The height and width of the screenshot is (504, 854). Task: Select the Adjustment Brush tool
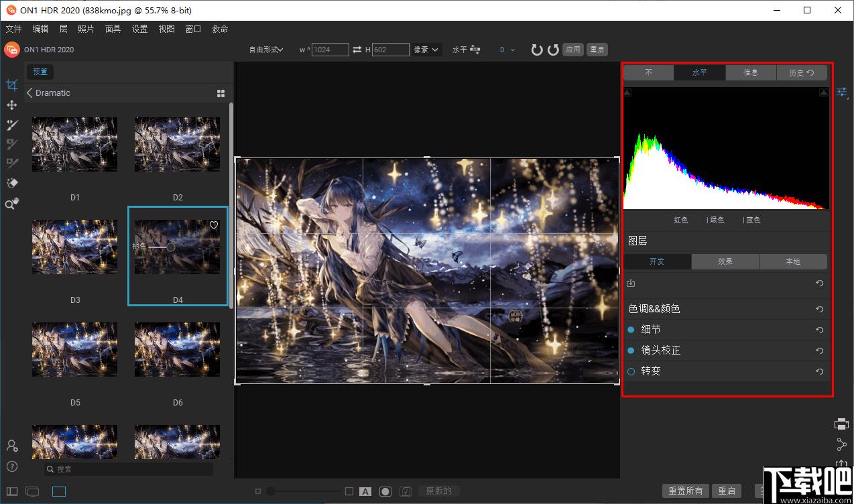point(11,125)
